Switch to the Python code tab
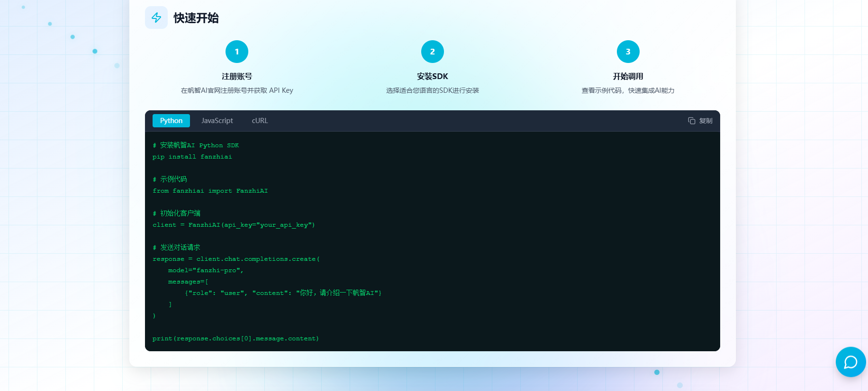The width and height of the screenshot is (868, 391). (171, 121)
